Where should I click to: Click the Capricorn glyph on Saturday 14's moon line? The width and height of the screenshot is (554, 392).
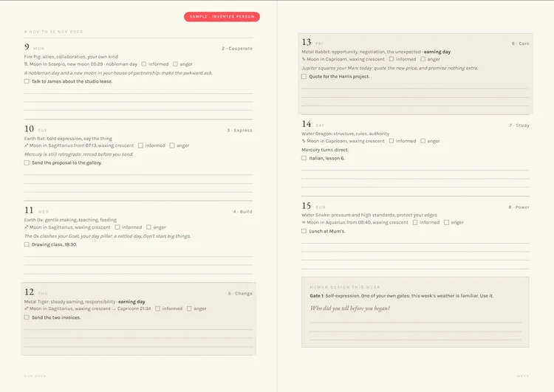(303, 141)
